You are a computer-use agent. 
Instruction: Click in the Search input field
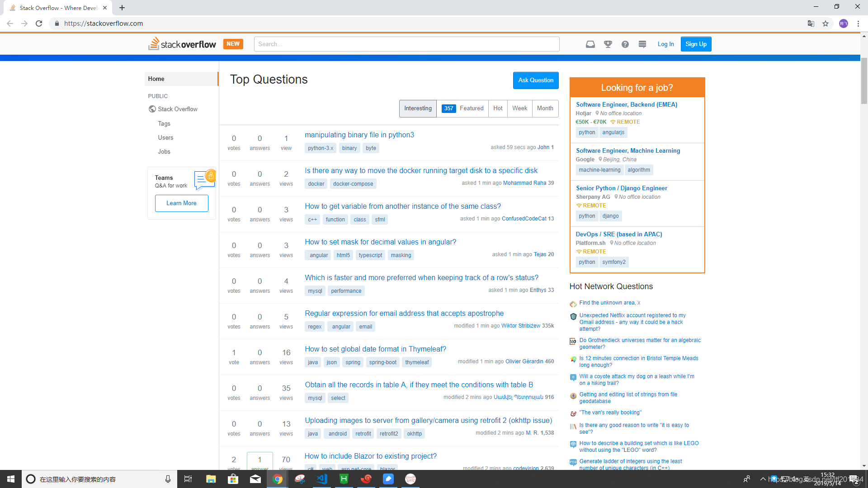pyautogui.click(x=406, y=44)
